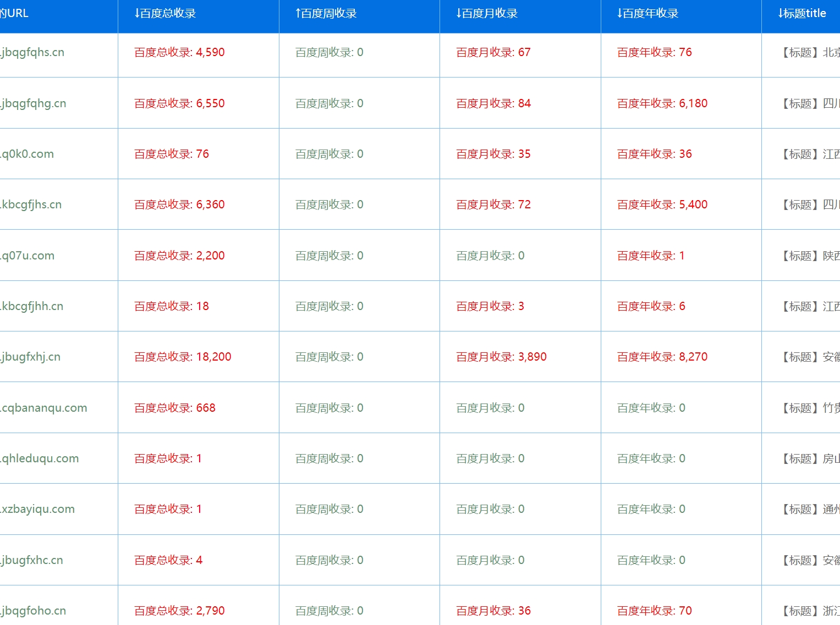Open the jbqgfqhg.cn URL link
This screenshot has height=625, width=840.
pyautogui.click(x=33, y=103)
